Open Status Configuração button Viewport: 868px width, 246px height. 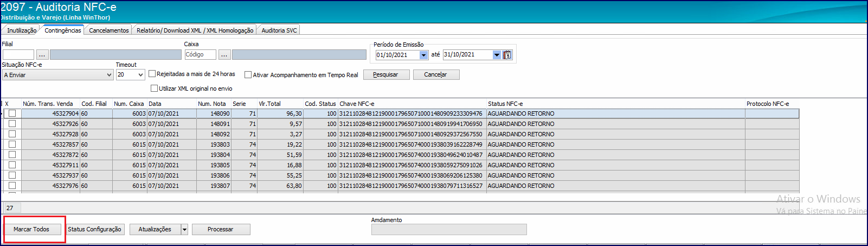click(95, 229)
